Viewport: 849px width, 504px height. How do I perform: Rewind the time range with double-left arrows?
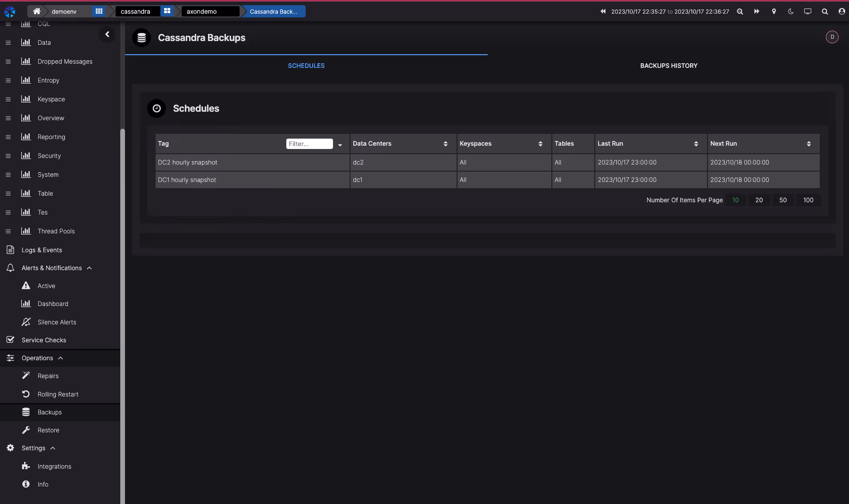(603, 11)
